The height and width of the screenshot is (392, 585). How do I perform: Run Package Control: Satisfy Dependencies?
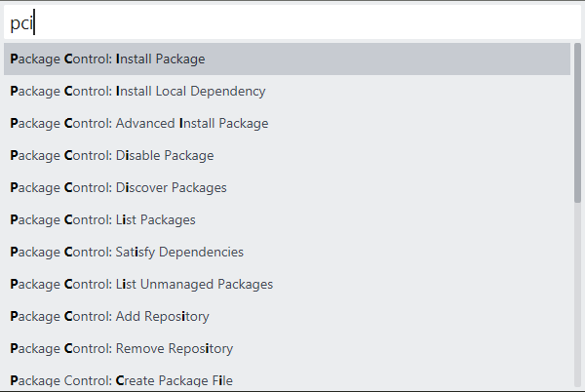click(287, 252)
